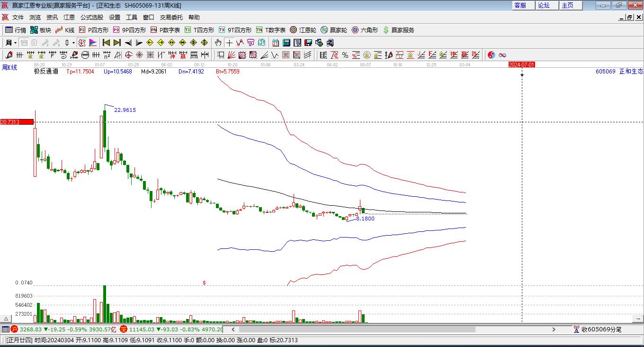Click the horizontal scrollbar right arrow

pos(554,329)
